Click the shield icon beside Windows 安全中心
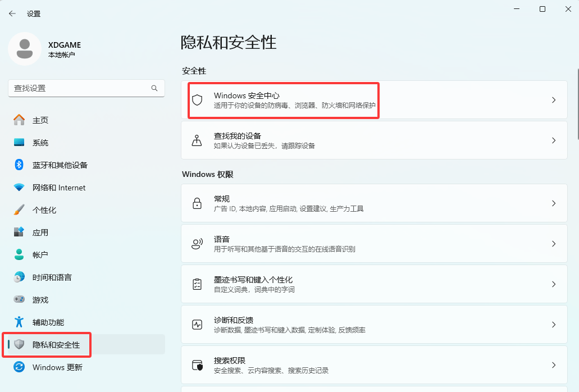This screenshot has width=579, height=392. [x=197, y=100]
